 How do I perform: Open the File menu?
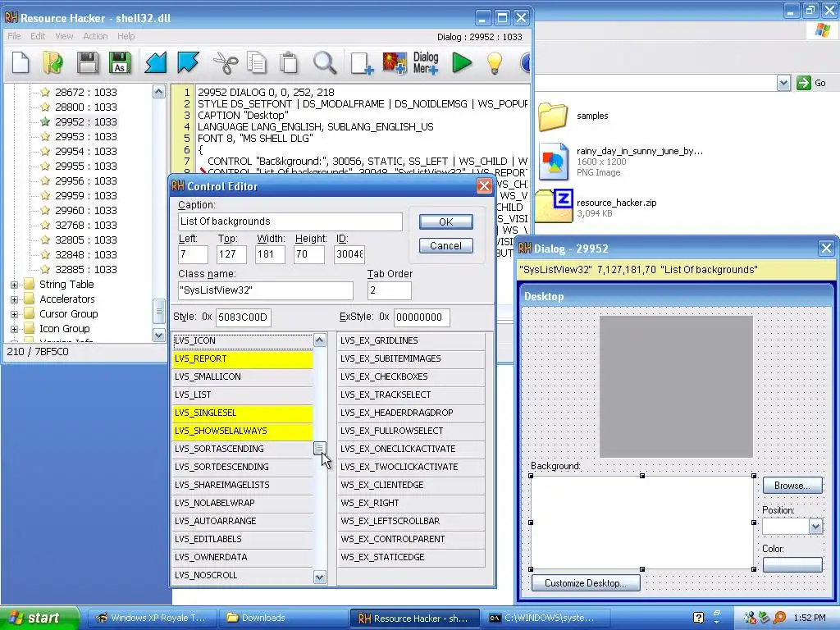[x=14, y=36]
